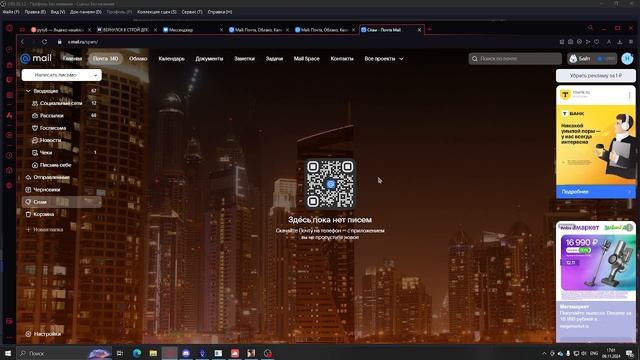Open the Социальные сети folder
640x360 pixels.
61,103
